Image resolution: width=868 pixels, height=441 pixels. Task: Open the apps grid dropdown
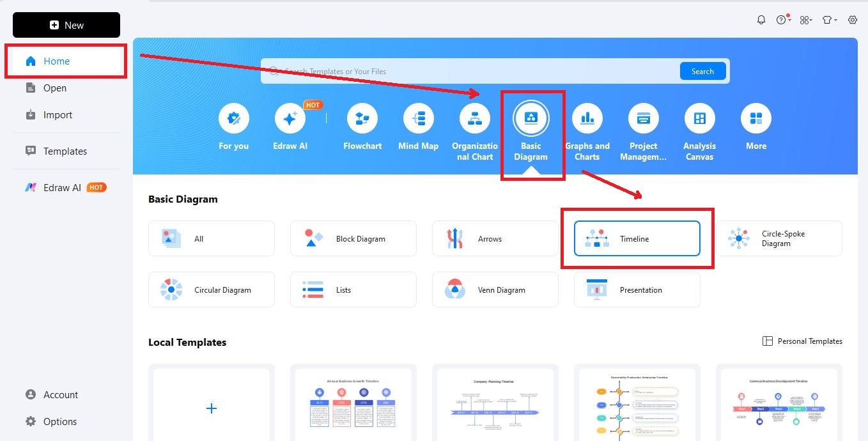tap(805, 20)
